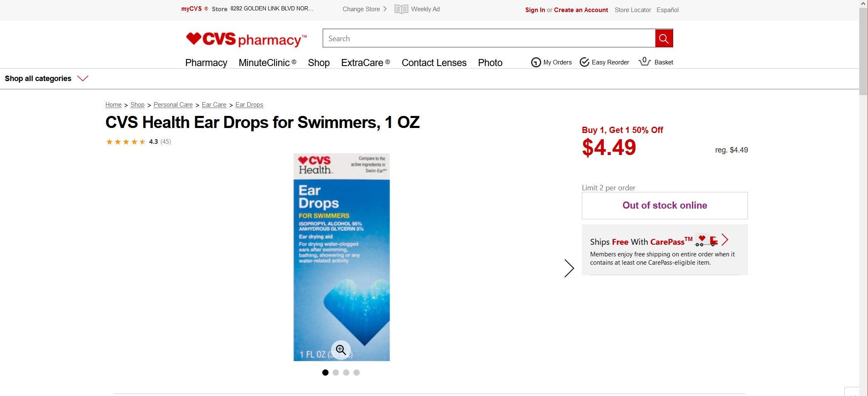Viewport: 868px width, 396px height.
Task: Open the My Orders icon
Action: point(536,62)
